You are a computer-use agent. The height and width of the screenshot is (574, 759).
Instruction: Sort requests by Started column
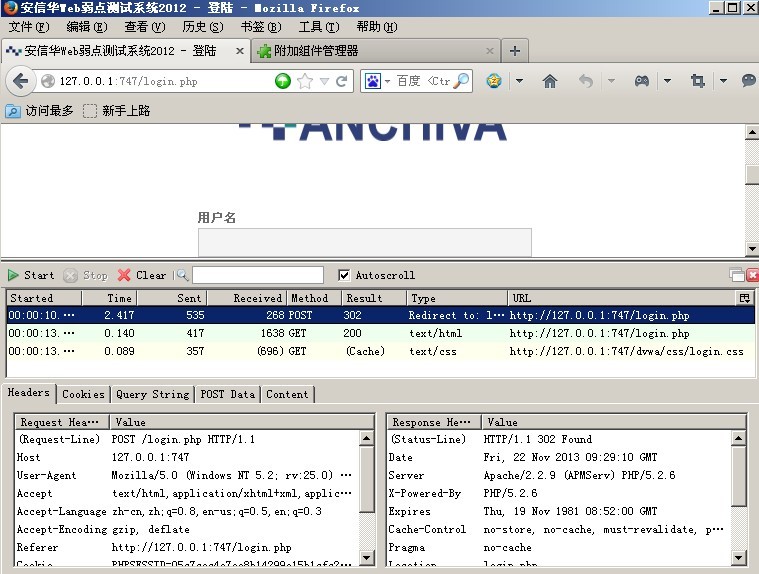tap(44, 298)
